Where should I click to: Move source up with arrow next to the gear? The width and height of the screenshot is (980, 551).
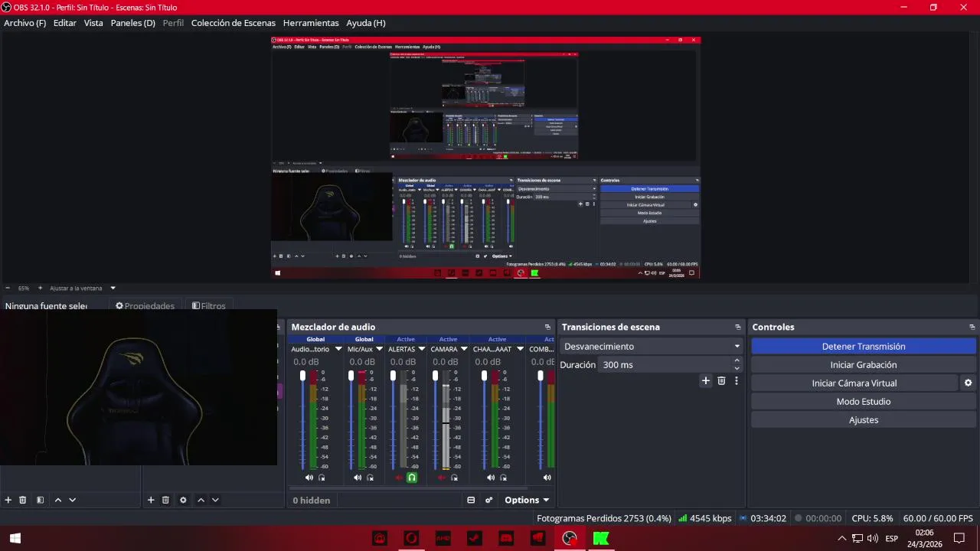(x=201, y=500)
